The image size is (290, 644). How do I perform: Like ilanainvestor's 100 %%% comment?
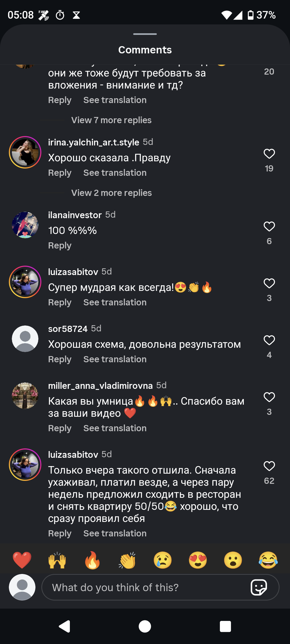pyautogui.click(x=269, y=226)
